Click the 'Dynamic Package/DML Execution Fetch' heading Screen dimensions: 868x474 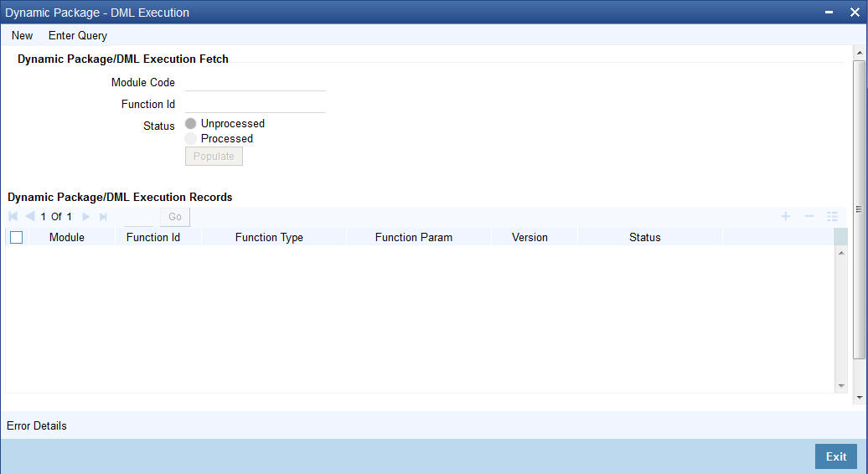[123, 59]
